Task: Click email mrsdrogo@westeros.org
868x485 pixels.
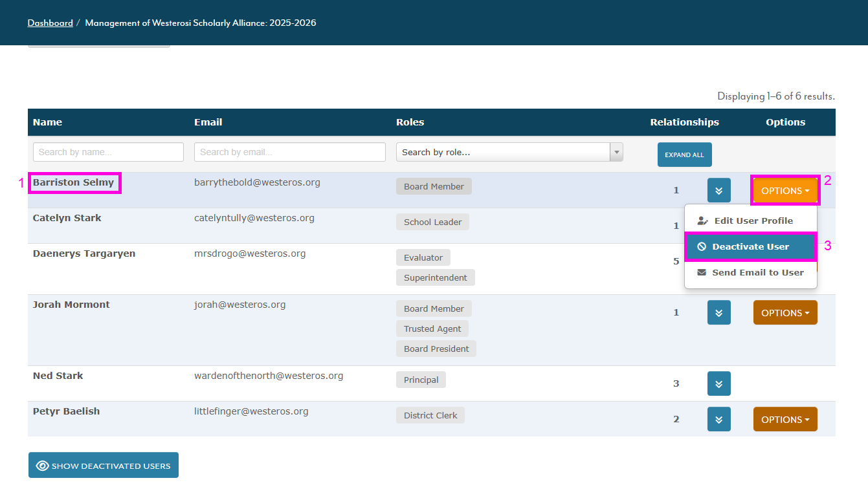Action: 250,253
